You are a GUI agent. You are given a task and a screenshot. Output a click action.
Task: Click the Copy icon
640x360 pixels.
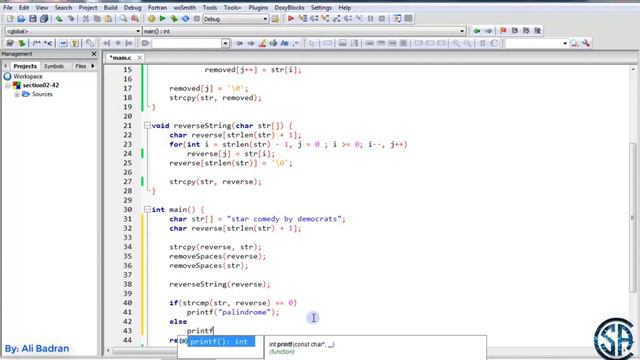pos(97,19)
